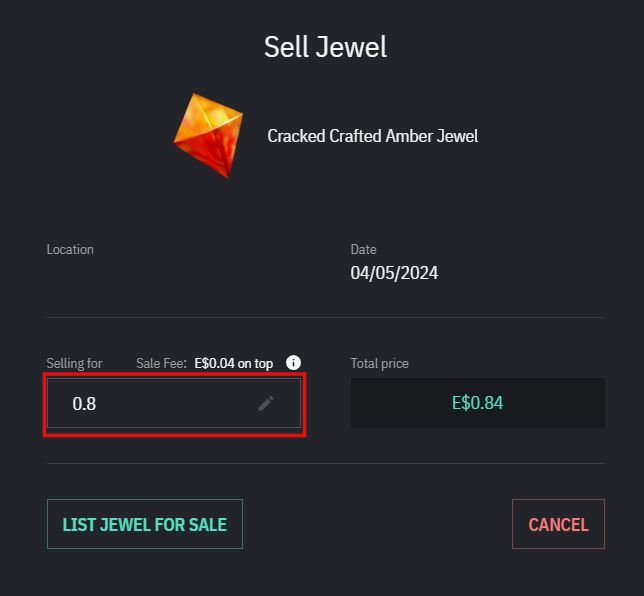Click the Date label
The image size is (644, 596).
363,249
